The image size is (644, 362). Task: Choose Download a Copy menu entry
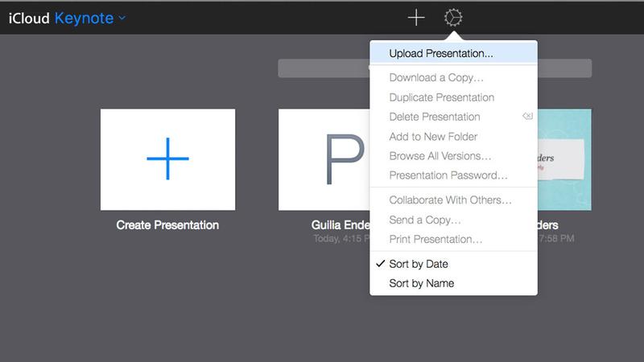[x=436, y=78]
